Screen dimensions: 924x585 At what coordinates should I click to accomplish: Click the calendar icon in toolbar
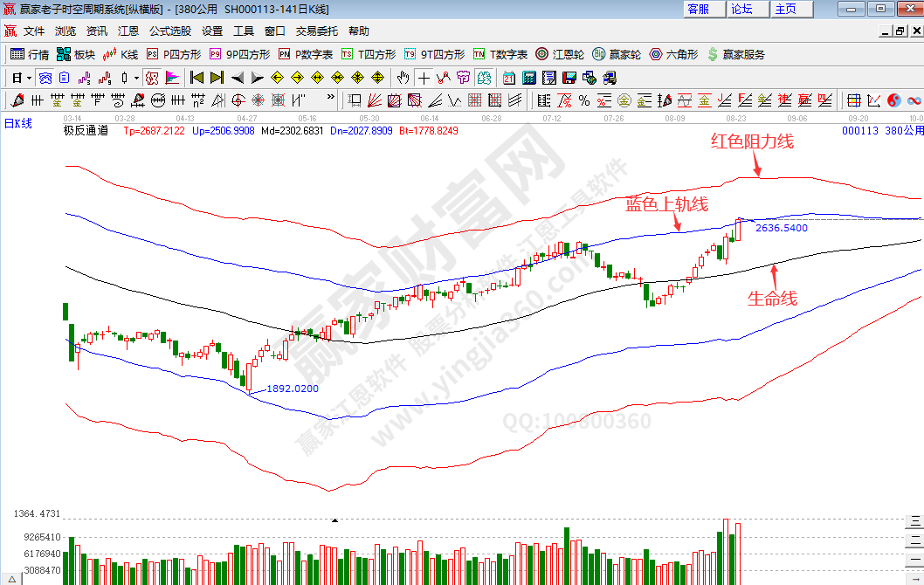(x=507, y=78)
